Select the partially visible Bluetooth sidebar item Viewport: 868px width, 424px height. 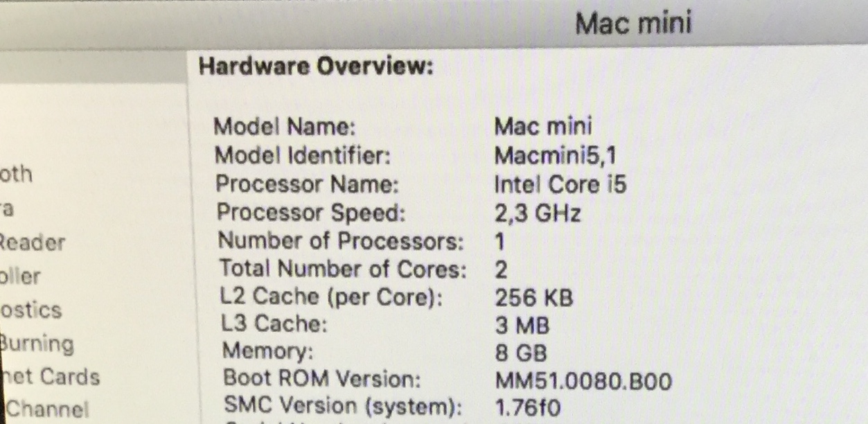(15, 174)
